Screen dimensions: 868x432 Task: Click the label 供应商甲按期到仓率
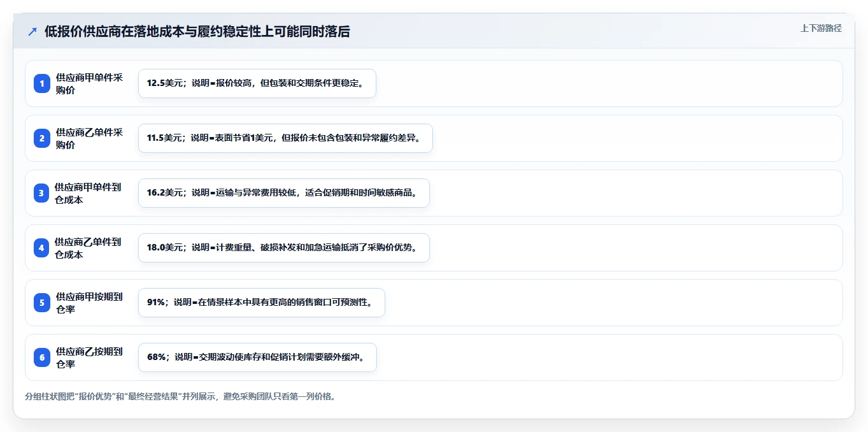[x=89, y=303]
